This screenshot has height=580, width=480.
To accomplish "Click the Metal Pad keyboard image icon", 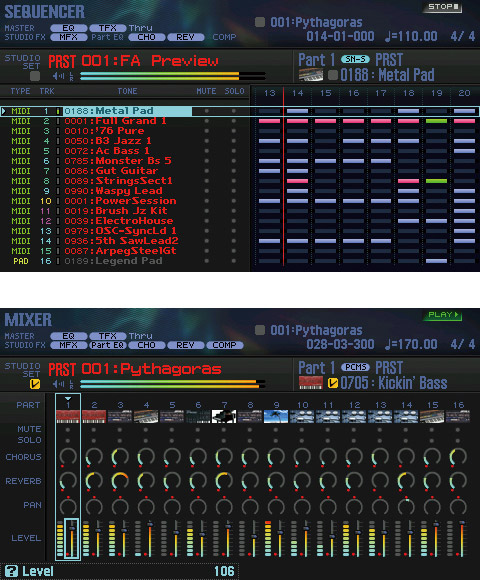I will point(311,75).
